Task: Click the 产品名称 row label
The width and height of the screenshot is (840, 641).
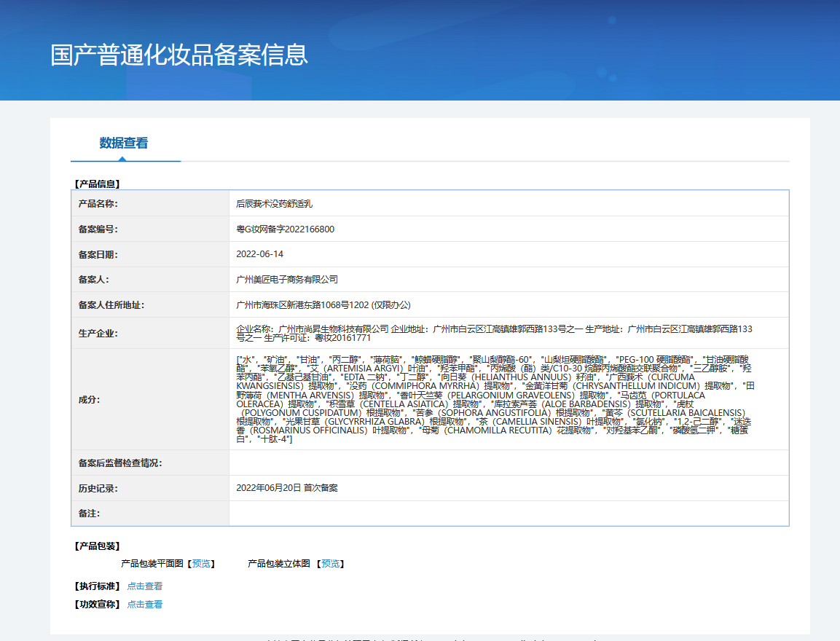Action: pos(98,204)
